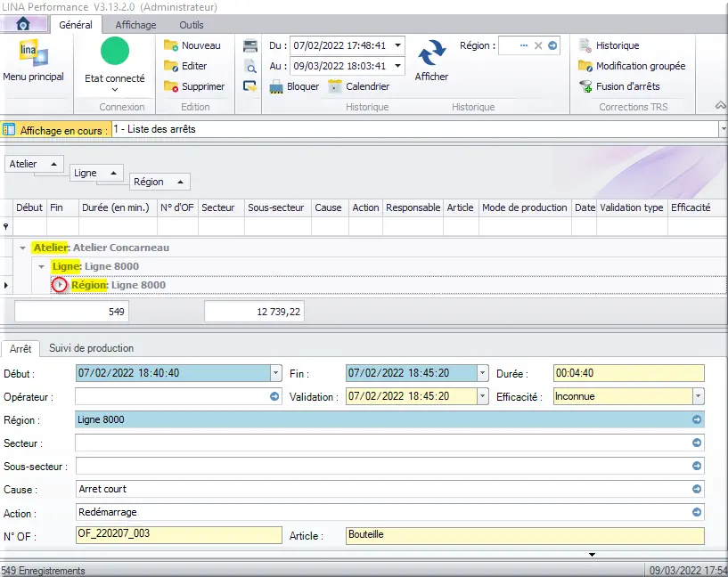The image size is (728, 577).
Task: Click the Durée field showing 00:04:40
Action: coord(628,373)
